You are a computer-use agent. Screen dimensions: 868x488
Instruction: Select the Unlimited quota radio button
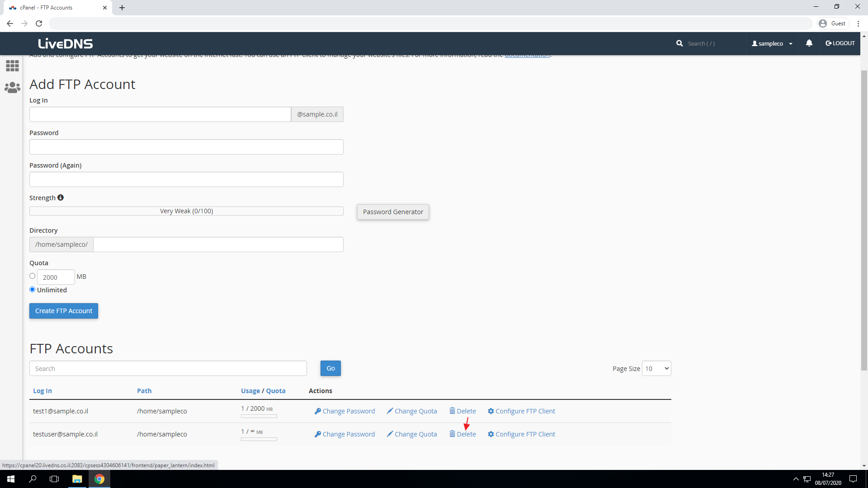(x=32, y=290)
